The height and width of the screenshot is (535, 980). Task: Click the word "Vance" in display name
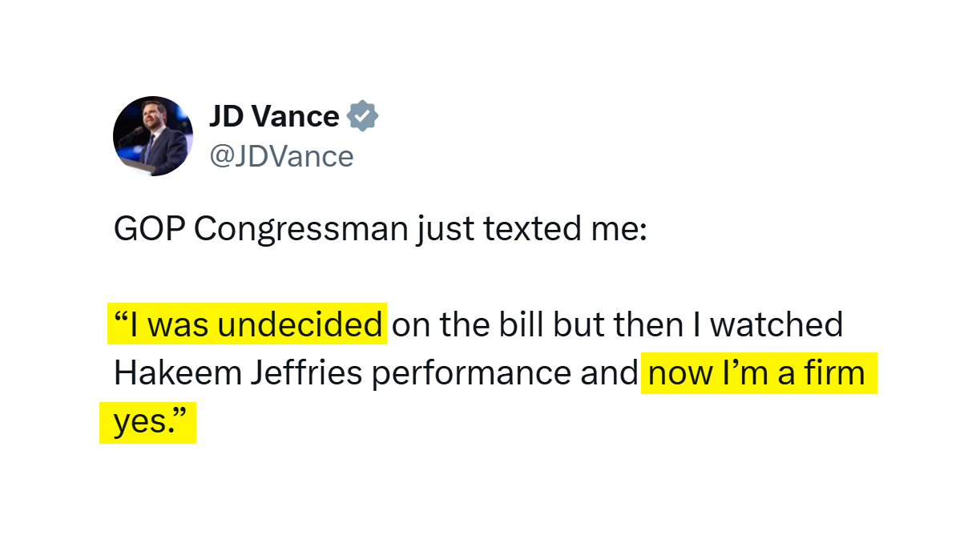tap(296, 117)
